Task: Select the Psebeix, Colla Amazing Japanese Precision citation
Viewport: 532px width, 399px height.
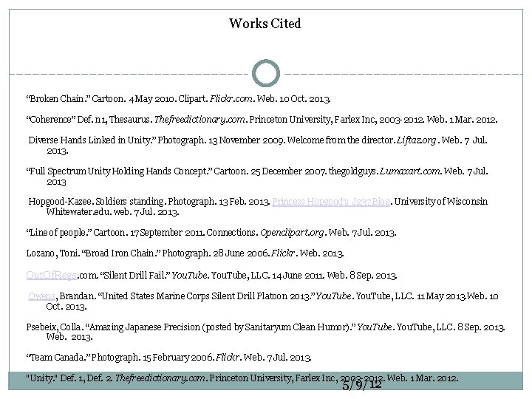Action: pos(266,332)
